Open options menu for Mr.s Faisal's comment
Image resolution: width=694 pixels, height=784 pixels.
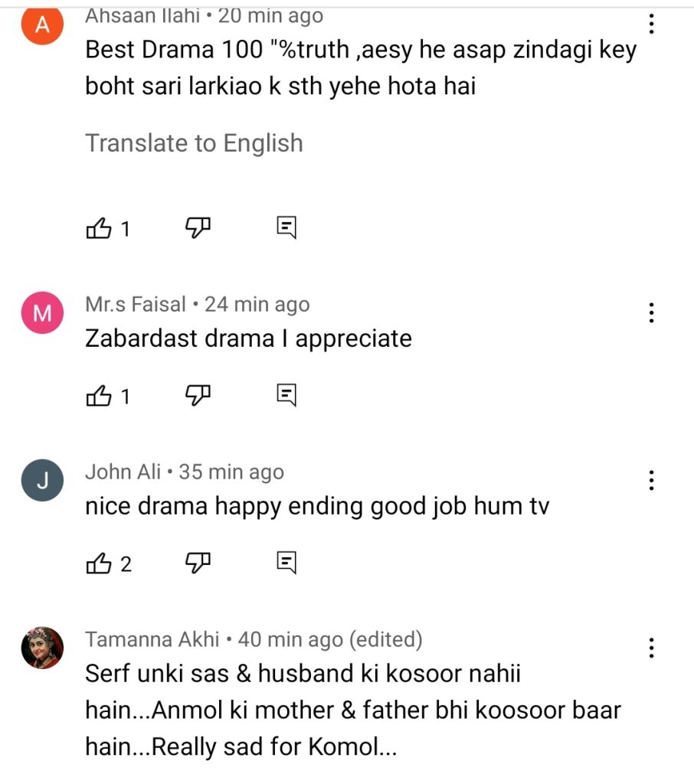point(651,312)
